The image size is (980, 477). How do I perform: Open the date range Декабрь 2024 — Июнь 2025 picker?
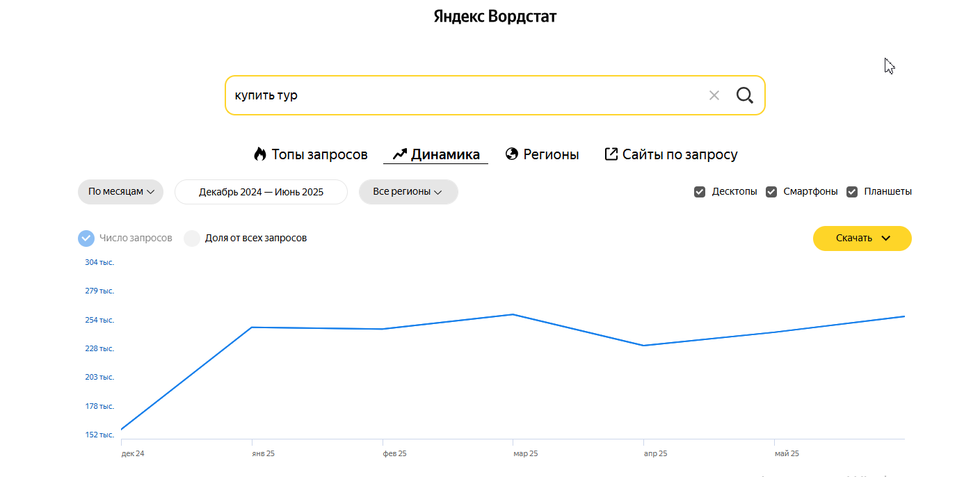[261, 192]
